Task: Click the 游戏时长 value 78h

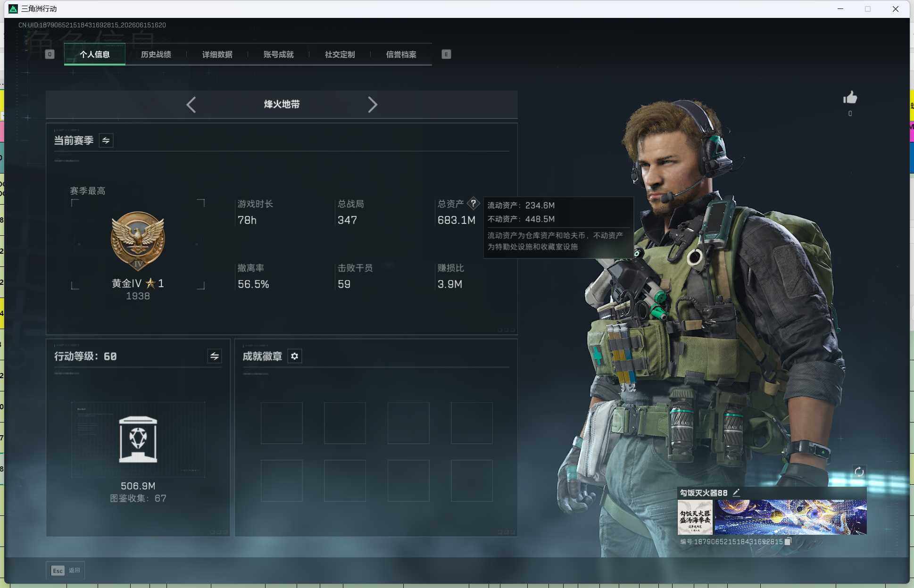Action: point(247,220)
